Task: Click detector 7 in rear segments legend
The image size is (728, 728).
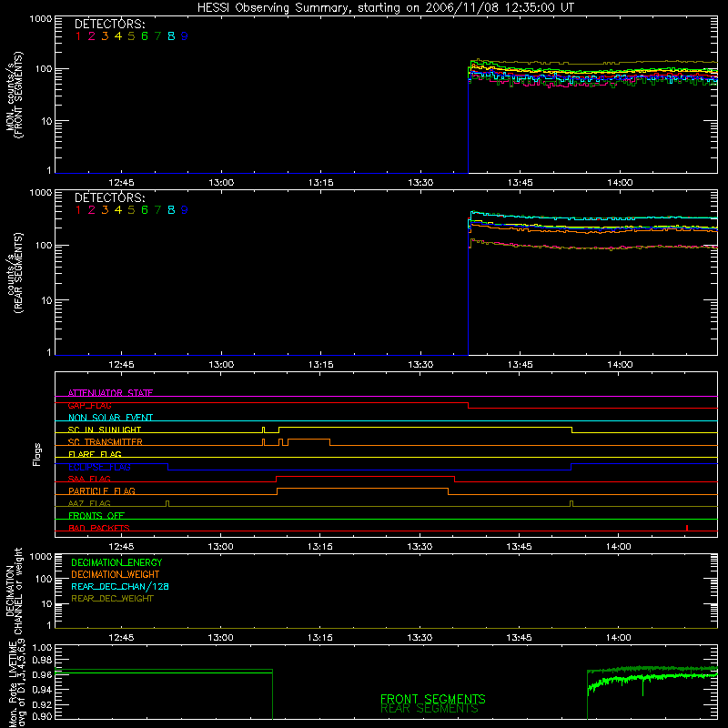Action: (157, 210)
